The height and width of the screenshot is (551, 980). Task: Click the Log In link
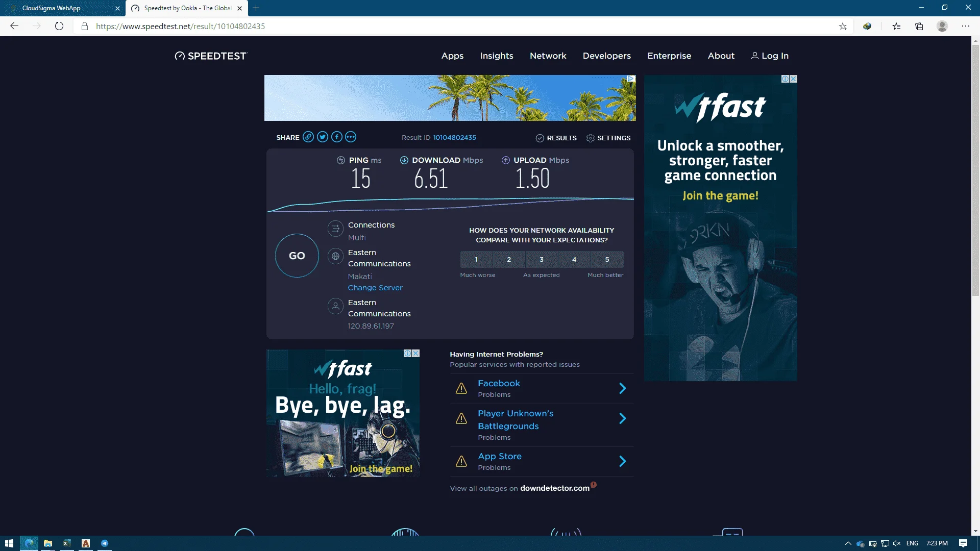[x=770, y=56]
